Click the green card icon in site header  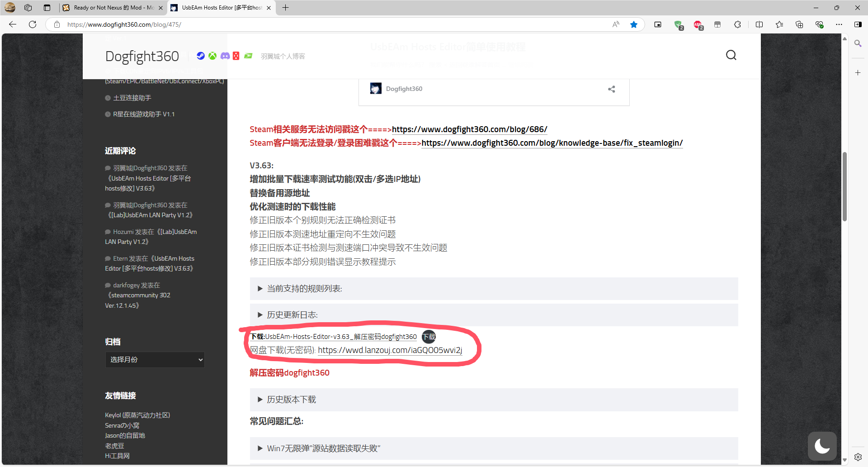248,56
